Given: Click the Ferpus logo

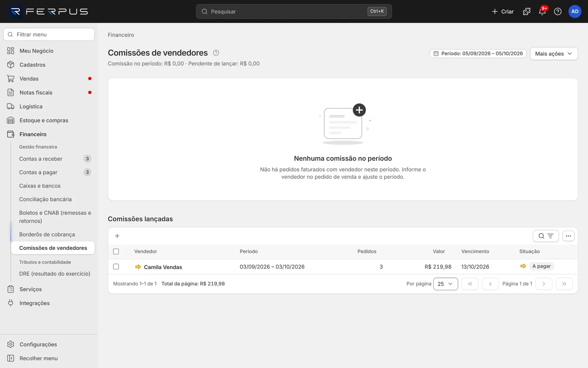Looking at the screenshot, I should pyautogui.click(x=49, y=11).
